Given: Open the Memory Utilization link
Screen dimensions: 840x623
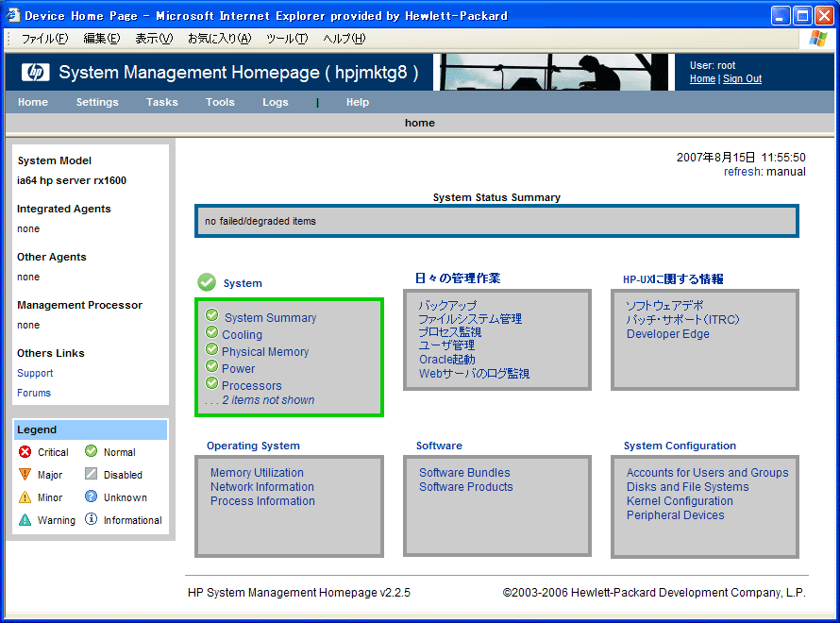Looking at the screenshot, I should point(257,473).
